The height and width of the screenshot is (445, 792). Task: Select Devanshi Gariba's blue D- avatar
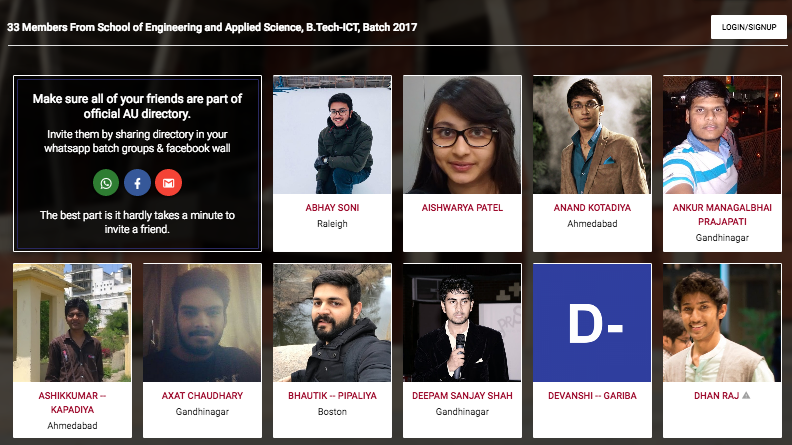tap(592, 323)
